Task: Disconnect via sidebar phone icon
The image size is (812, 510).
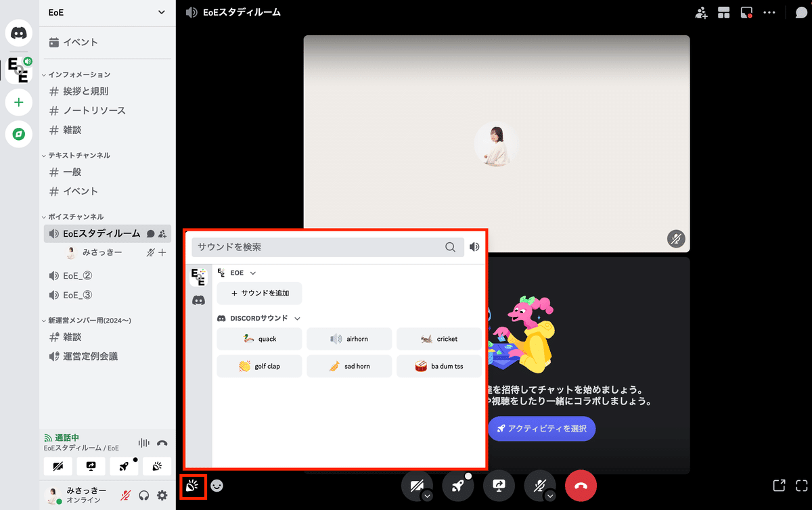Action: coord(162,443)
